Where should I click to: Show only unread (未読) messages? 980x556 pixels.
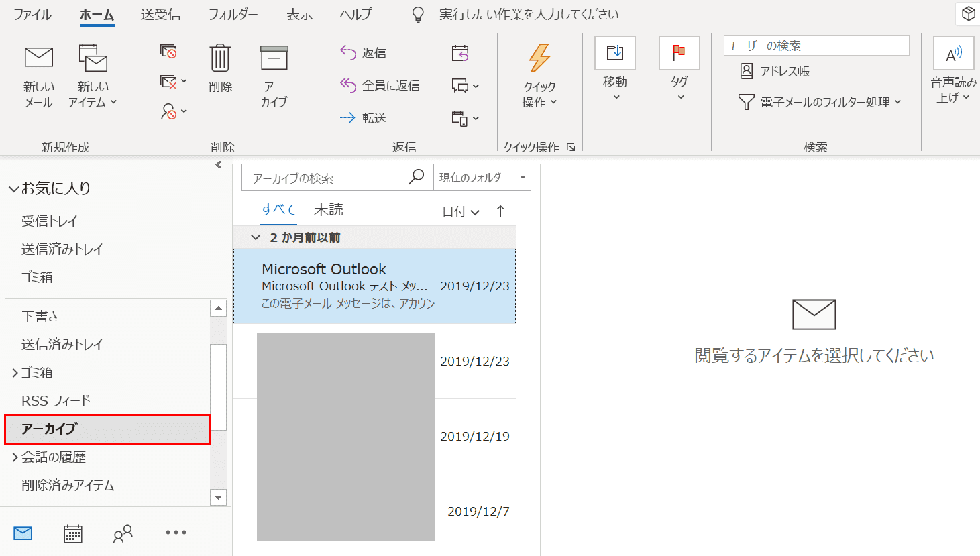(x=328, y=210)
